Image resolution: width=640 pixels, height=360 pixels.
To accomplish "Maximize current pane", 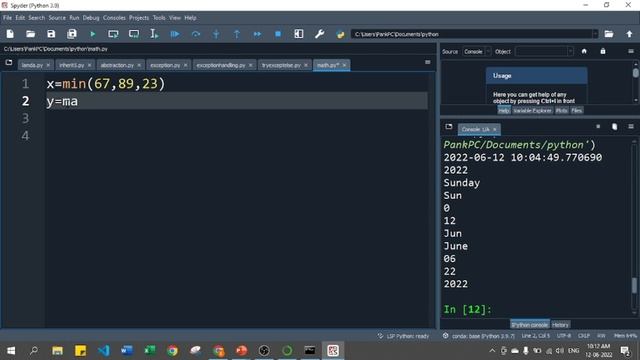I will (x=299, y=34).
